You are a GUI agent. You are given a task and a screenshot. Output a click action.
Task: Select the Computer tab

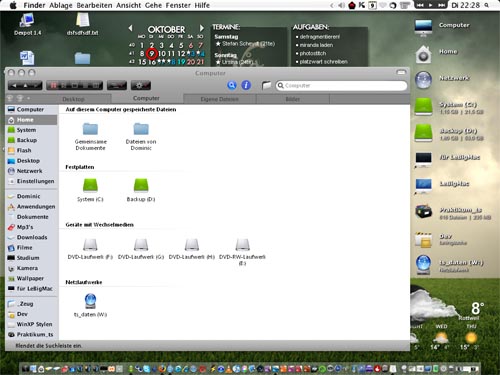coord(146,98)
